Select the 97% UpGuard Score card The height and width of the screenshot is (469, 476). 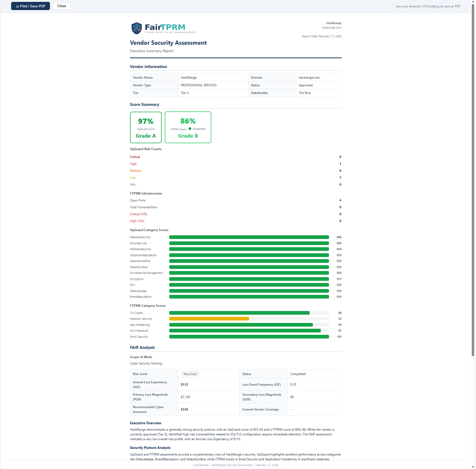point(146,127)
